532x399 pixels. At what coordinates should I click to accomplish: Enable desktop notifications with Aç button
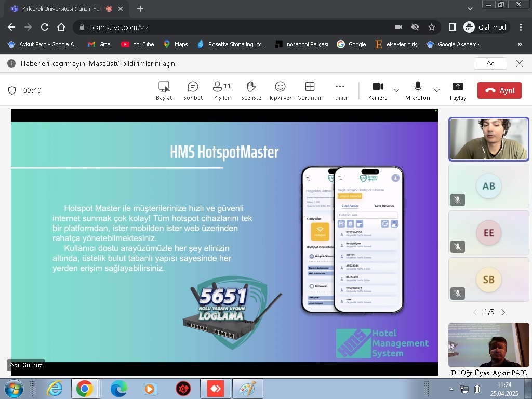coord(490,63)
